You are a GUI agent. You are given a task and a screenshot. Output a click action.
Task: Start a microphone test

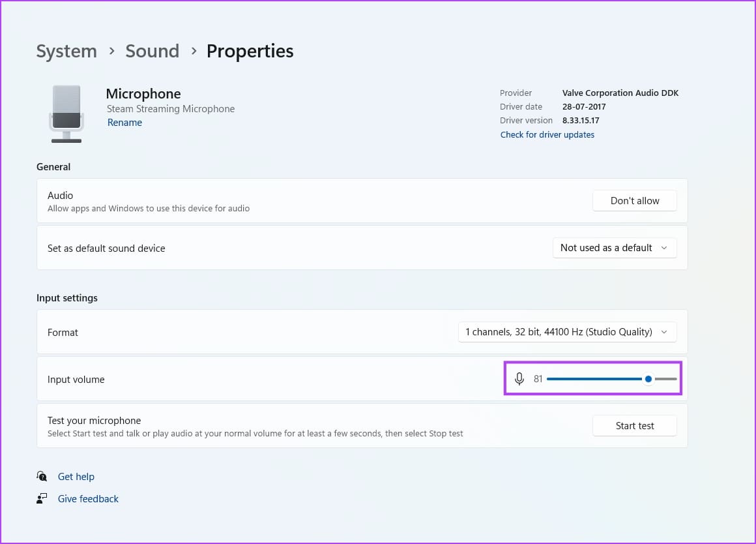(x=634, y=425)
